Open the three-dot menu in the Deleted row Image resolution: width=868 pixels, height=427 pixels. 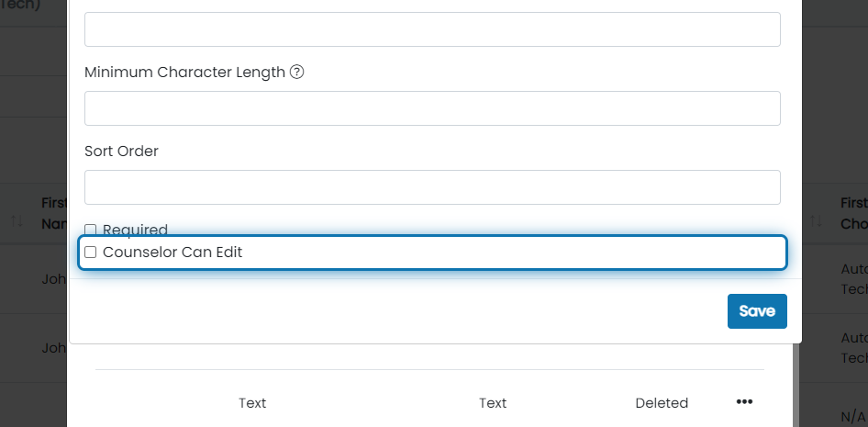[x=744, y=402]
